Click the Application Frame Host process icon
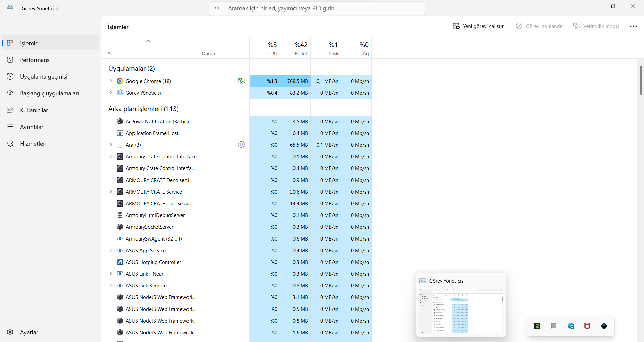 tap(120, 133)
